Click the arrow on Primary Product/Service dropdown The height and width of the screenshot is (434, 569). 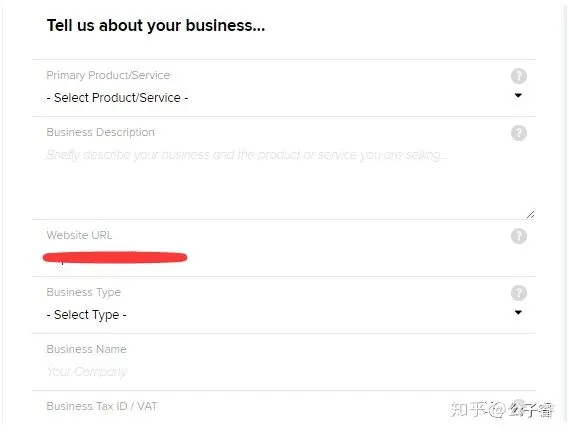(x=518, y=95)
